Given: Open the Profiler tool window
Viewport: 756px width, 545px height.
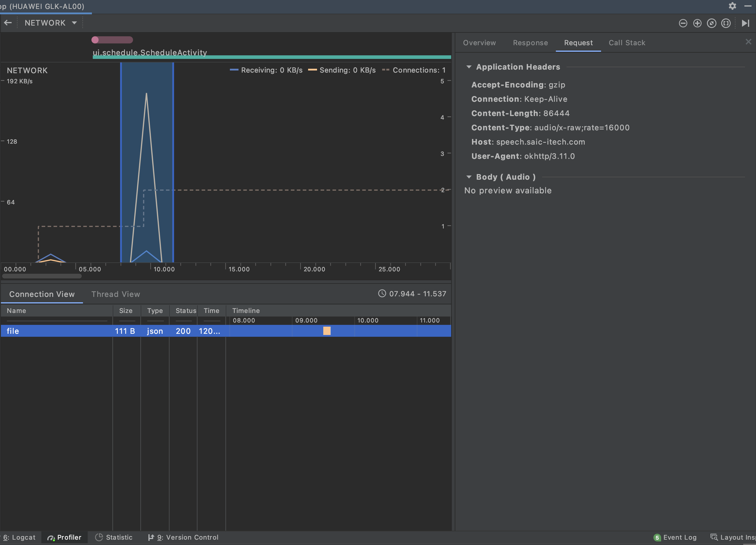Looking at the screenshot, I should tap(64, 537).
